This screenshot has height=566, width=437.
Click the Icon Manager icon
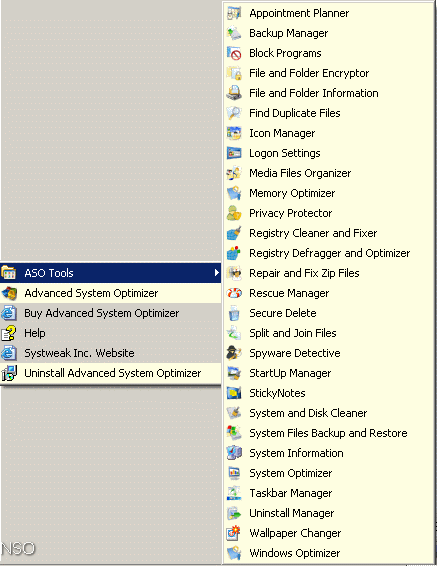[234, 133]
